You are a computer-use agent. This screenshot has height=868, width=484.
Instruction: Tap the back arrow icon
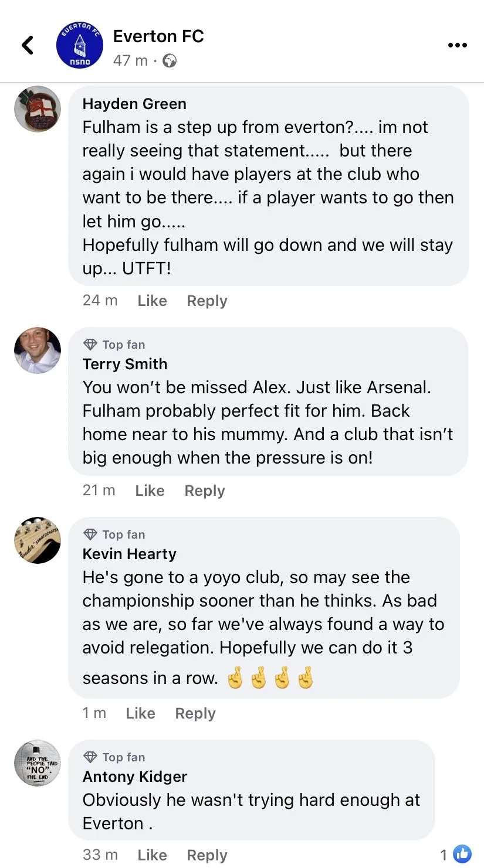tap(28, 45)
